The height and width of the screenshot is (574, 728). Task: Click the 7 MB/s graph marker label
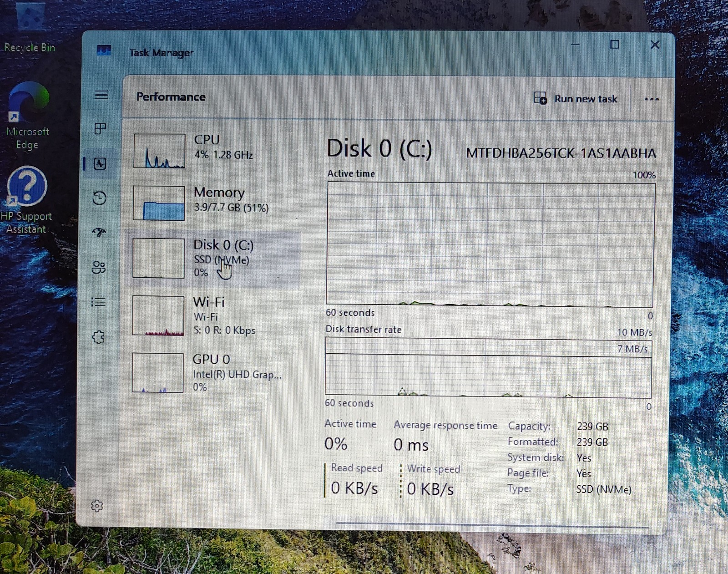point(632,349)
